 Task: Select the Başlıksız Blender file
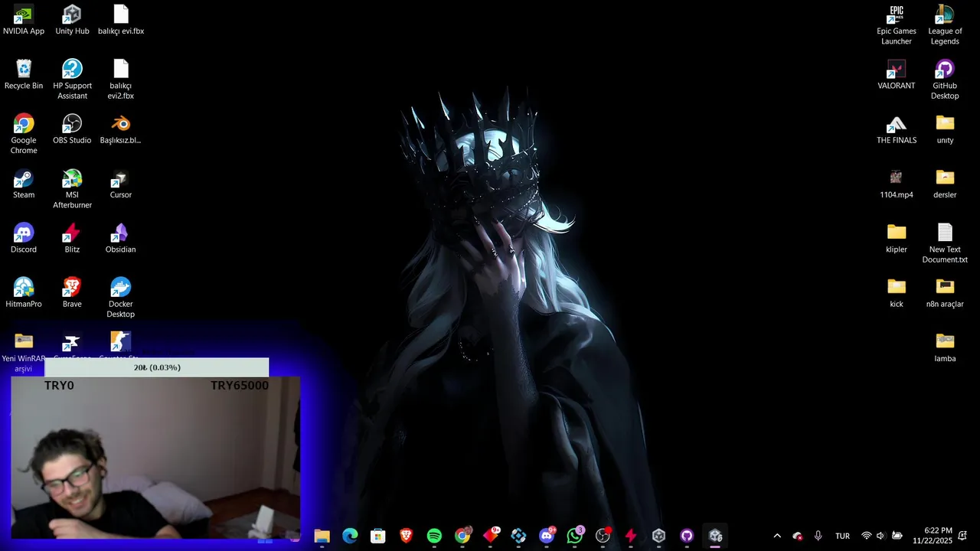pyautogui.click(x=121, y=129)
